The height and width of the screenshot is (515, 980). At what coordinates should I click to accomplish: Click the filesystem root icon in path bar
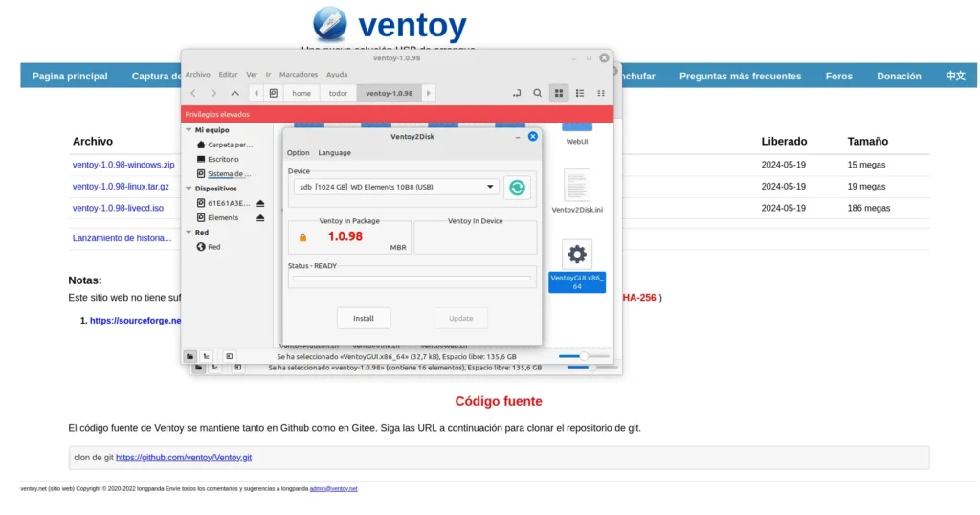pyautogui.click(x=273, y=93)
